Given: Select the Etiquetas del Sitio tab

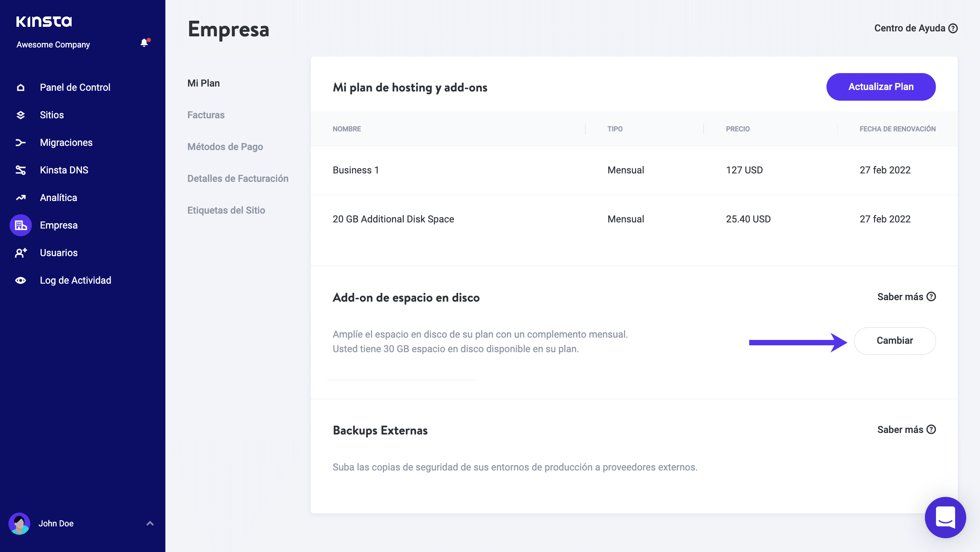Looking at the screenshot, I should pyautogui.click(x=226, y=210).
